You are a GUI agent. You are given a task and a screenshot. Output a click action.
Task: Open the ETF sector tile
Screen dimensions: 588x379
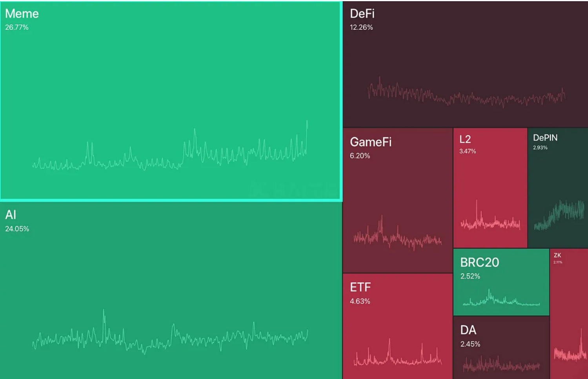pyautogui.click(x=398, y=326)
